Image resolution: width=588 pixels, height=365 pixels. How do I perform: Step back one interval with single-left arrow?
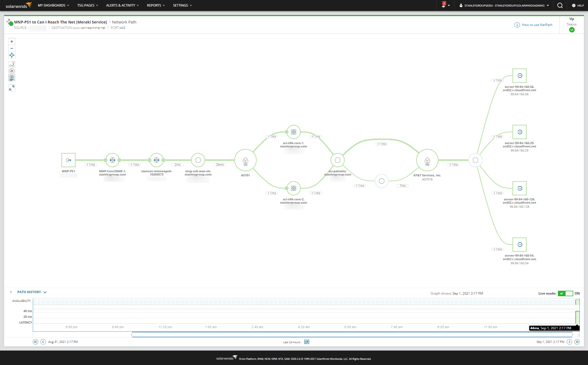pyautogui.click(x=43, y=342)
